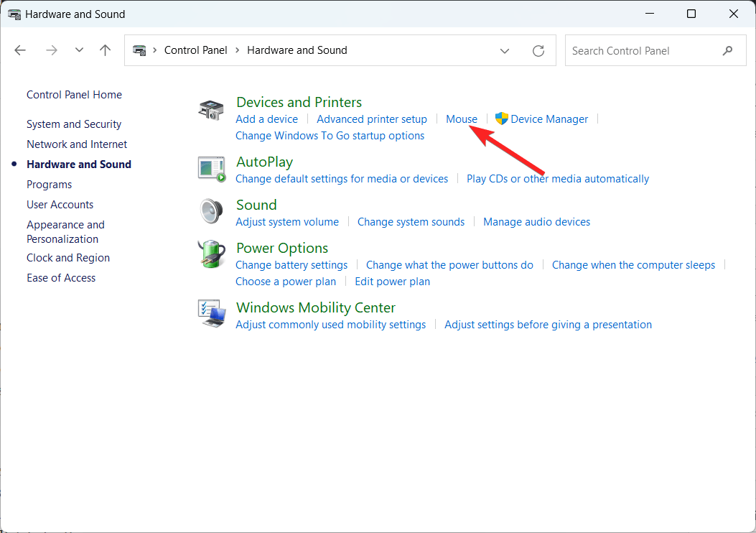Click the AutoPlay category icon

coord(212,170)
